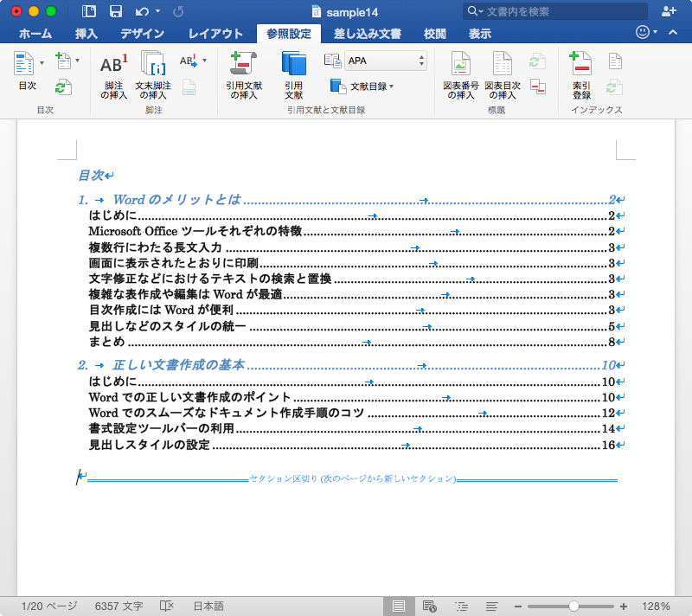The height and width of the screenshot is (616, 692).
Task: Click the Cross-reference icon in 標題 group
Action: coord(537,87)
